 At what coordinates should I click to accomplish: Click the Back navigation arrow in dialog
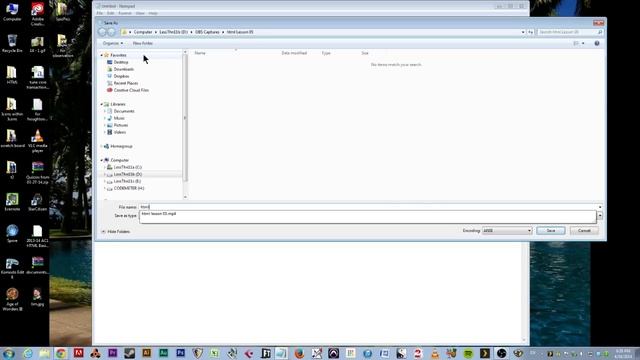coord(102,32)
